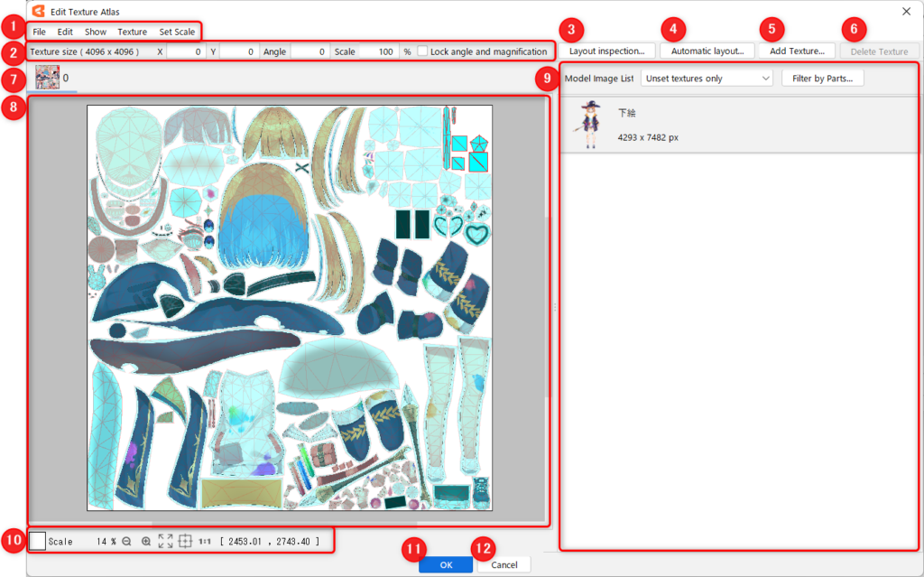The height and width of the screenshot is (577, 924).
Task: Open the Unset textures only dropdown
Action: (707, 79)
